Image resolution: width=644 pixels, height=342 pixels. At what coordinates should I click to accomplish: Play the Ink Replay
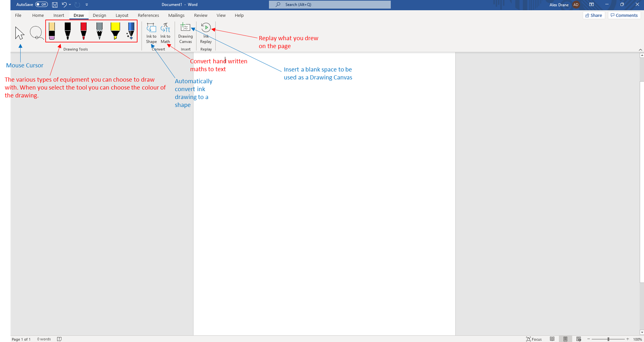click(x=206, y=33)
